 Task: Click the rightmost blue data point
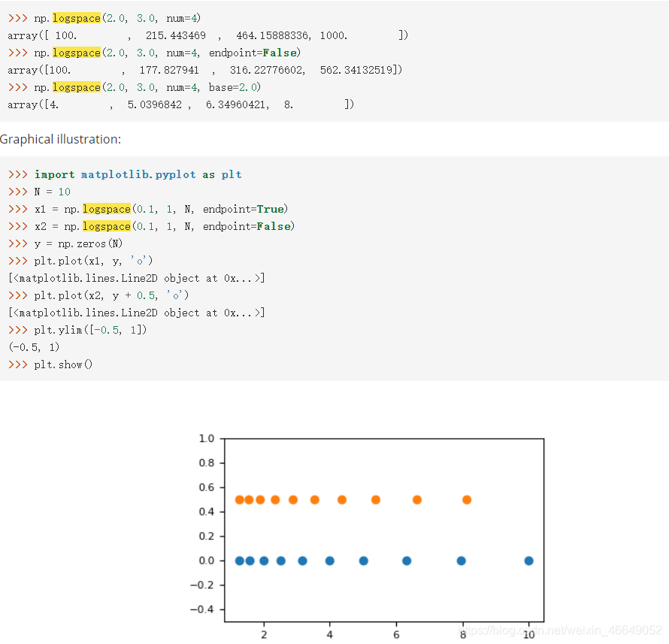pos(528,560)
